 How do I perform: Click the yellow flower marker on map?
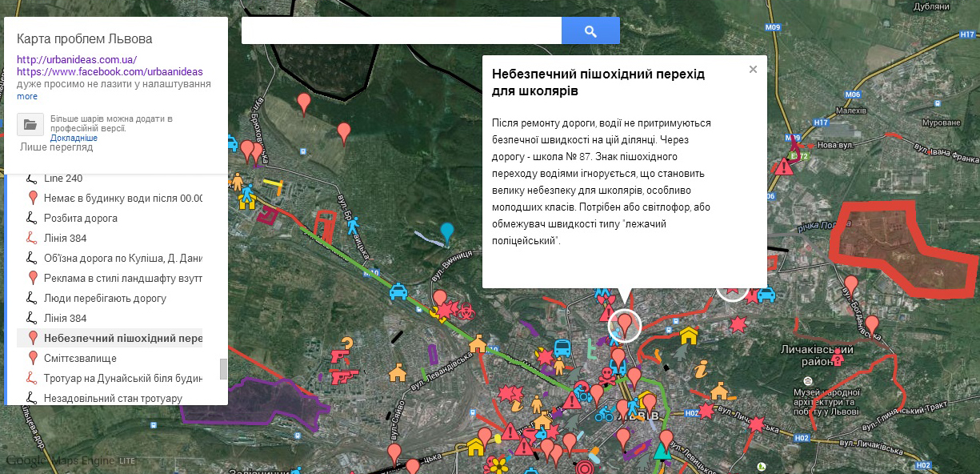499,464
